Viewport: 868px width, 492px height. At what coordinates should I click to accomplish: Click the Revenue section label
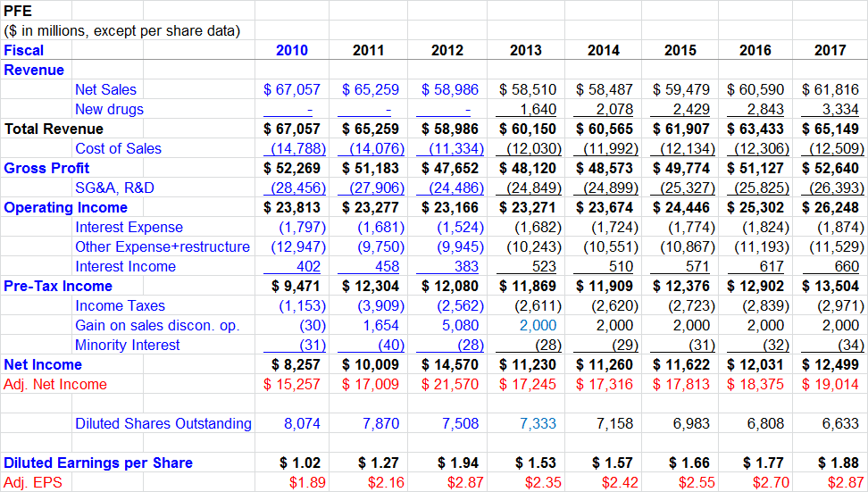[x=34, y=71]
